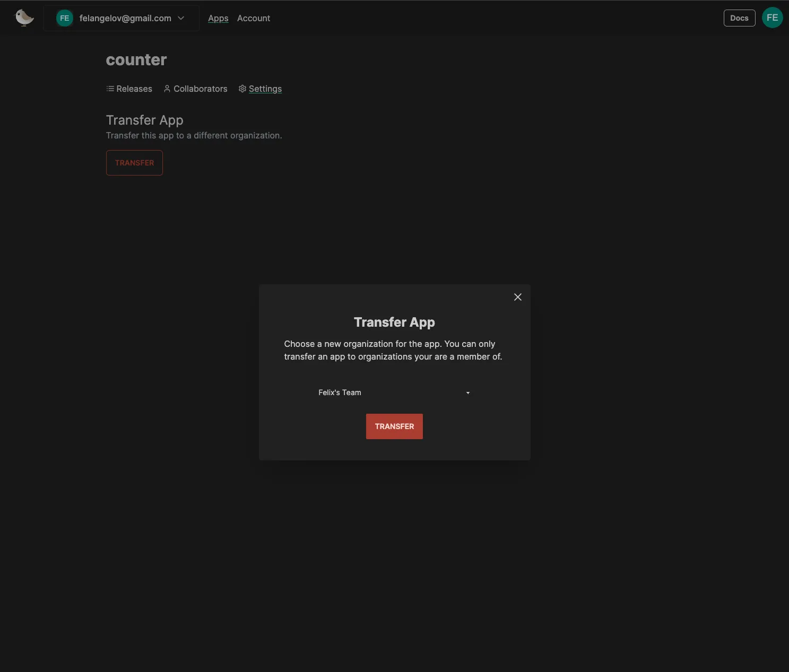Click the settings gear to reload Settings page
Image resolution: width=789 pixels, height=672 pixels.
point(242,89)
